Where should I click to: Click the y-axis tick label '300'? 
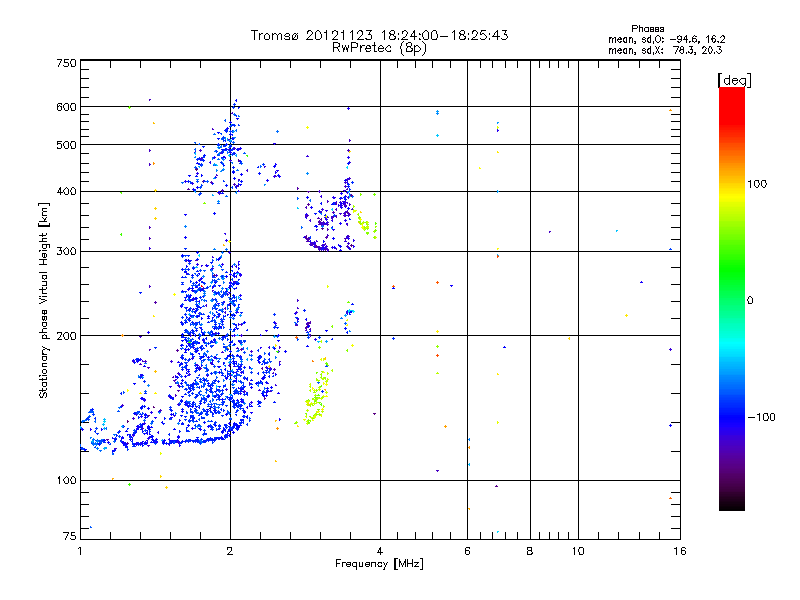[66, 252]
